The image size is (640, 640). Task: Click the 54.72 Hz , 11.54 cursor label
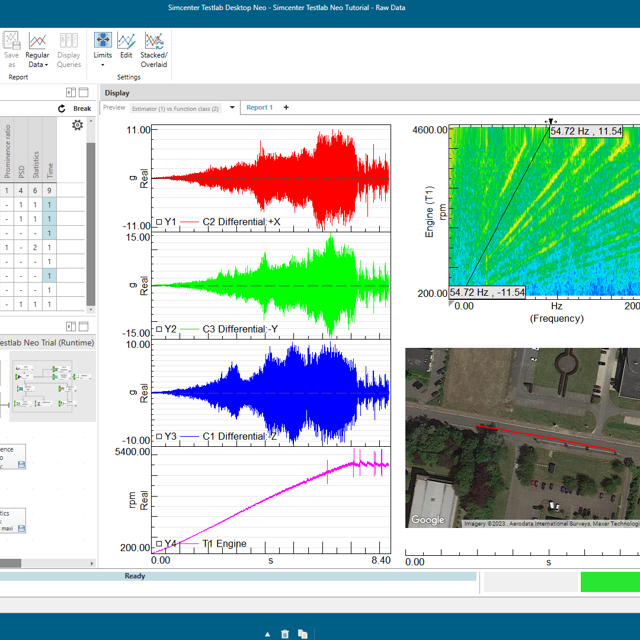[x=586, y=131]
